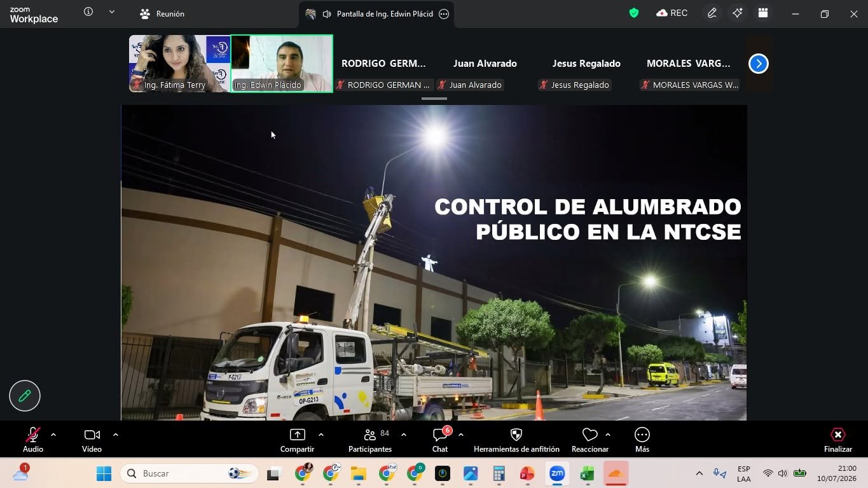The height and width of the screenshot is (488, 868).
Task: Open the Participantes panel
Action: pos(370,440)
